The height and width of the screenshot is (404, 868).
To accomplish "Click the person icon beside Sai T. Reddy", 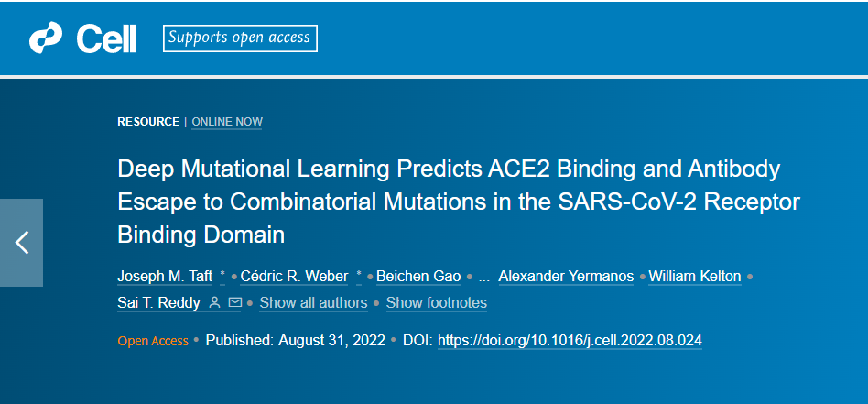I will (x=214, y=302).
